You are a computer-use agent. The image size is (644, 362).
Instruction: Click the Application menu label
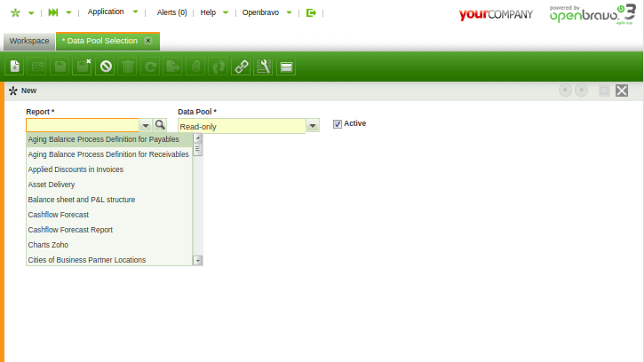click(x=106, y=12)
